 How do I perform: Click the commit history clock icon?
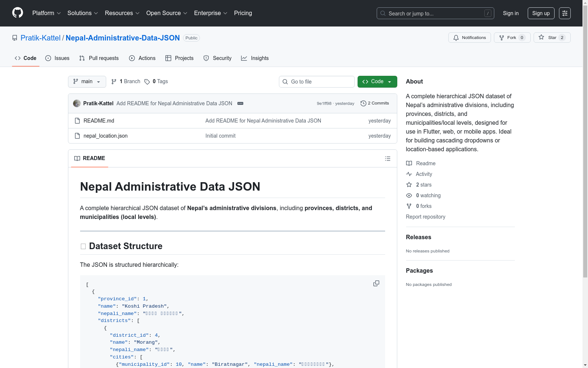(x=363, y=103)
